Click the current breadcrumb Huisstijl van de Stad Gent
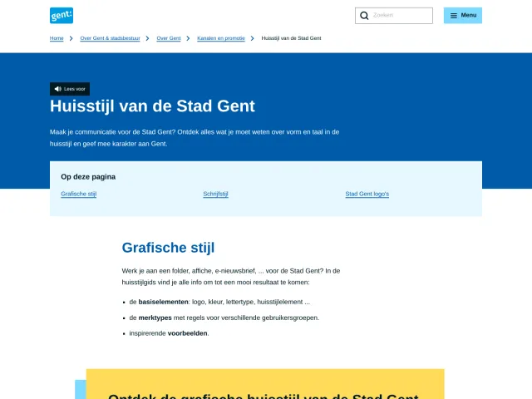Viewport: 532px width, 399px height. point(291,38)
